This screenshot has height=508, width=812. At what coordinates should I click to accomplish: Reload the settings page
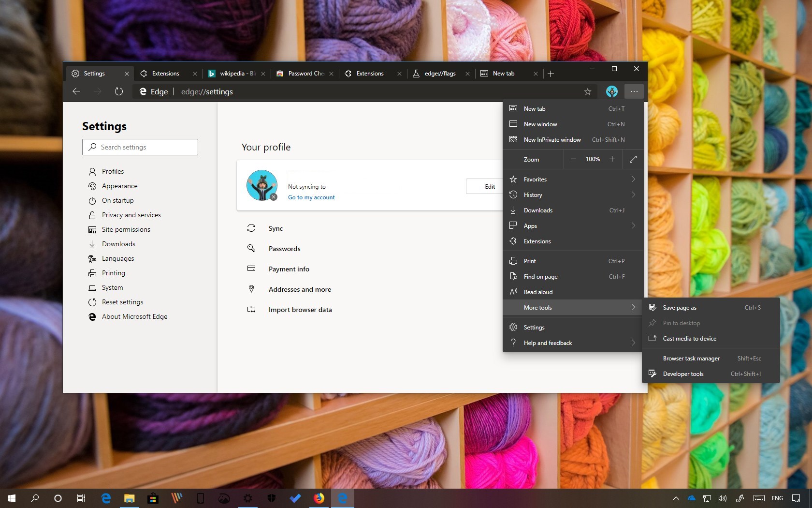[118, 91]
